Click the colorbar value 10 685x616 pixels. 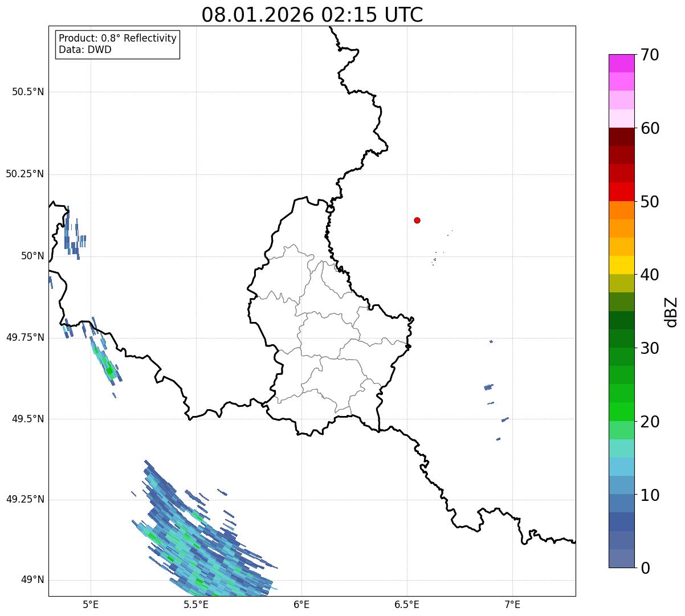point(650,495)
